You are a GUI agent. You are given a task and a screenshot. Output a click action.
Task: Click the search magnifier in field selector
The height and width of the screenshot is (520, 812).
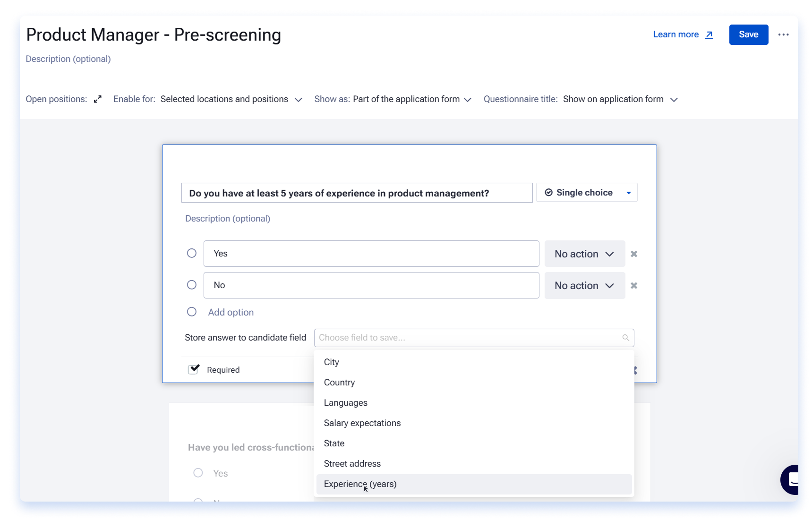[x=625, y=338]
